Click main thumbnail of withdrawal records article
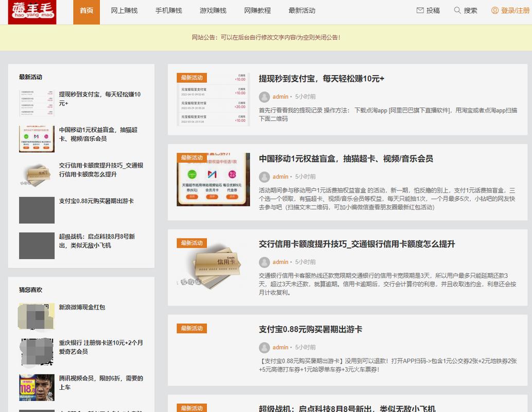Screen dimensions: 532x412 213,99
